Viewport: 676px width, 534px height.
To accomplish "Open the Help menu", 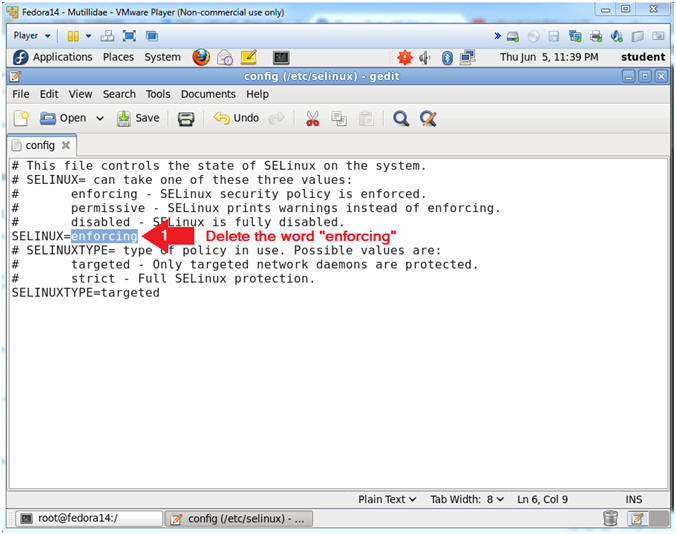I will (257, 94).
